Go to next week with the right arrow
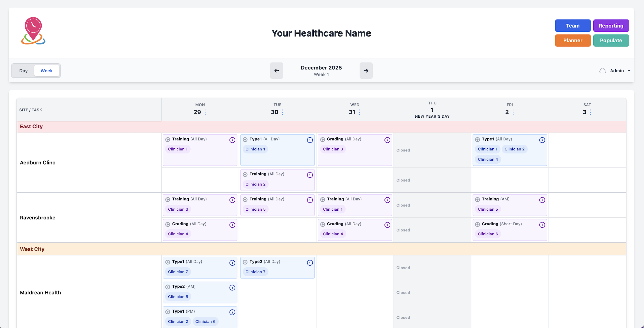 point(366,71)
